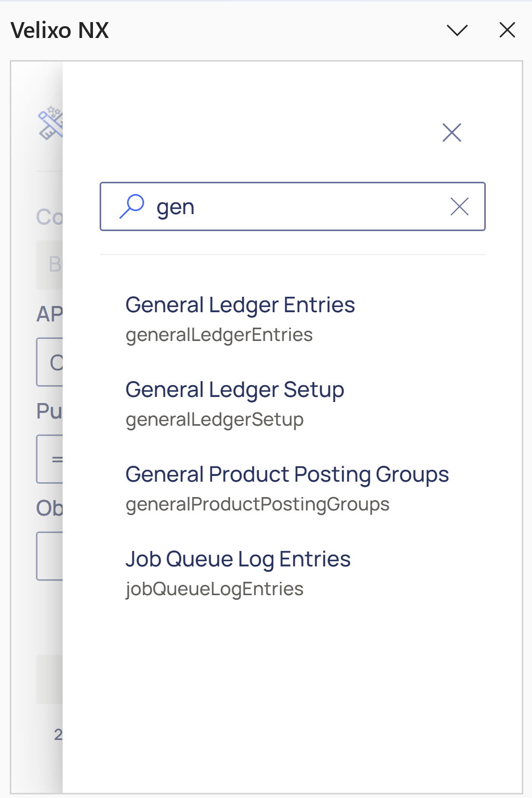The image size is (532, 798).
Task: Click the generalProductPostingGroups API name
Action: pos(257,504)
